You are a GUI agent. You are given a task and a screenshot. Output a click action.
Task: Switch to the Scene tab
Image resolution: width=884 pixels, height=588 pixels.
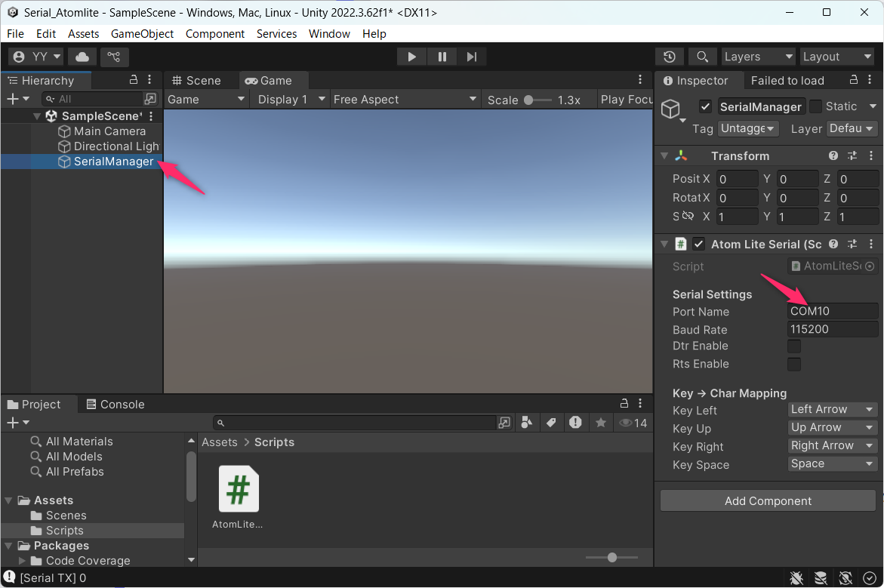(197, 81)
